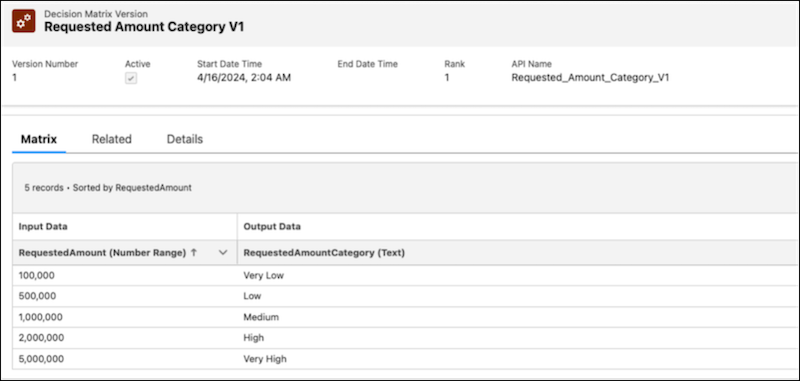The image size is (800, 381).
Task: Click the Version Number label
Action: point(45,64)
